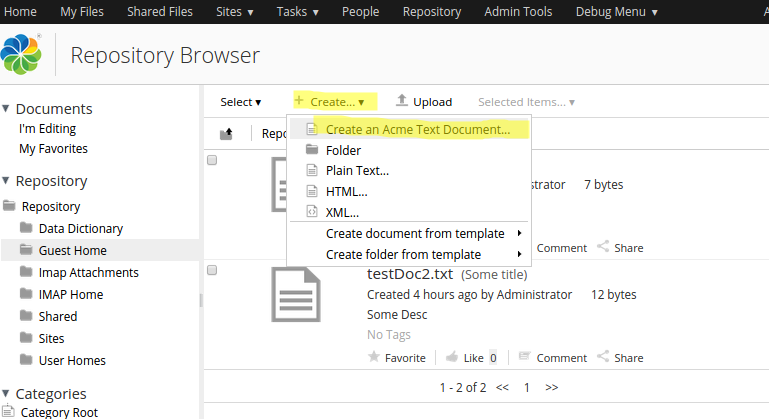Click the navigate up folder icon
This screenshot has width=769, height=419.
click(x=226, y=133)
